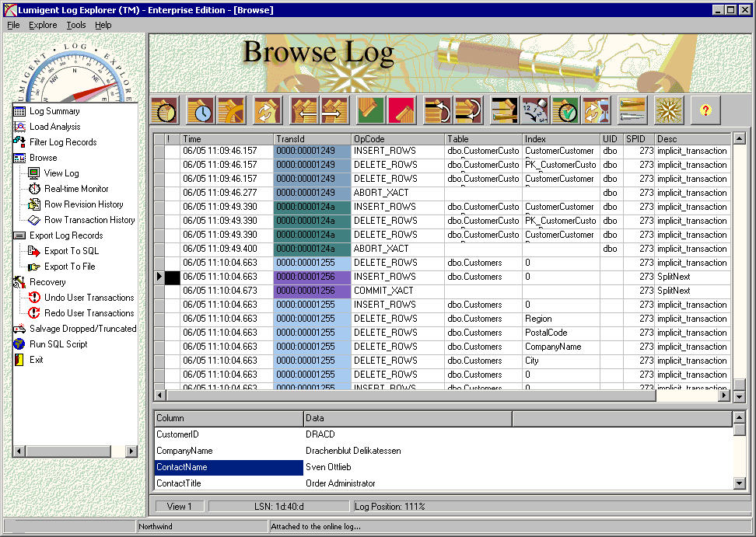Click the Index column header
756x537 pixels.
[562, 138]
